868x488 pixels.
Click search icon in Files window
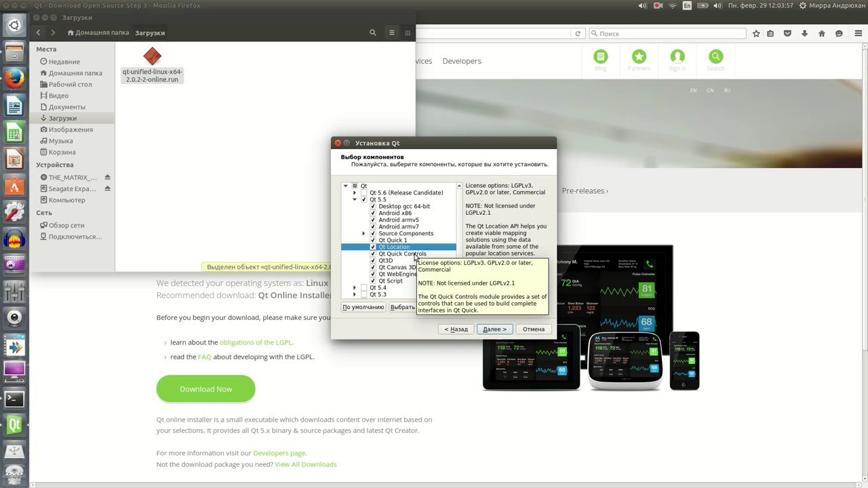tap(372, 33)
